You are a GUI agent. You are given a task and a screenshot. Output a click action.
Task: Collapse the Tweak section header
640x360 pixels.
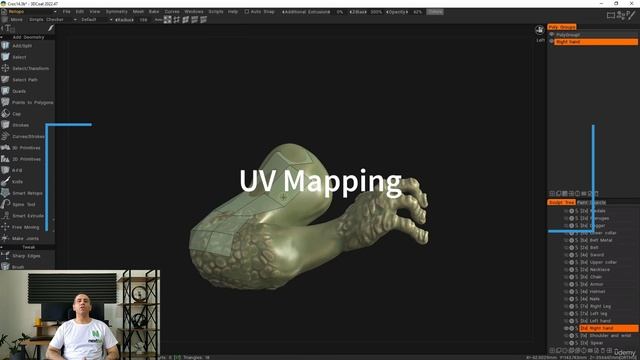pos(27,247)
